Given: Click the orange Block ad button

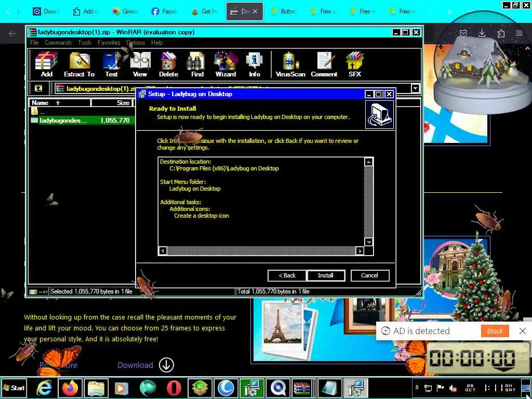Looking at the screenshot, I should (495, 331).
